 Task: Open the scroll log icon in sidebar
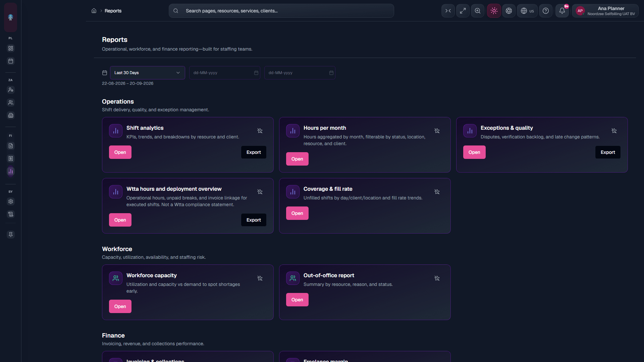11,214
